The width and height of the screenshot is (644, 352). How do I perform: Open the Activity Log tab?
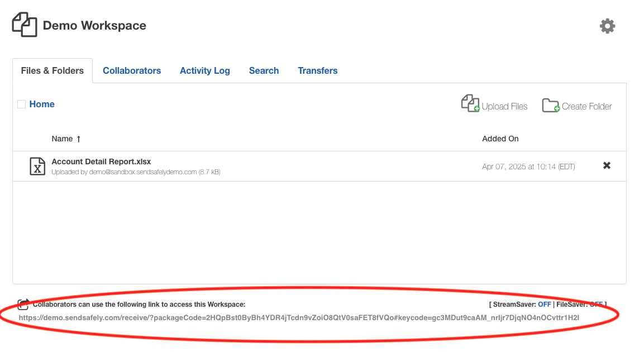205,70
